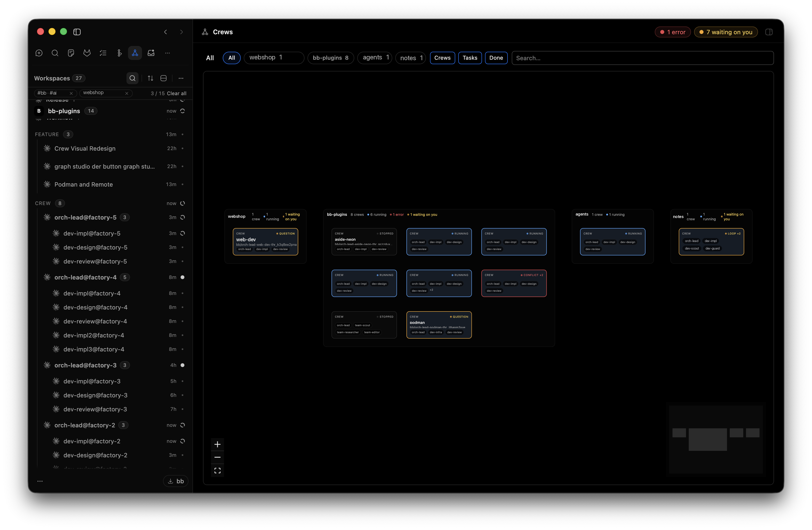Open the task checklist icon

point(103,53)
